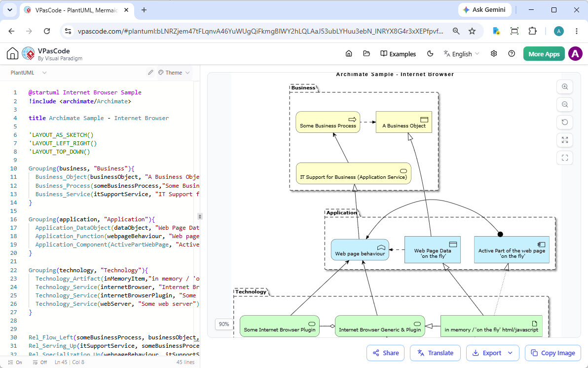Click the Ln 45 | Col 8 indicator
The image size is (588, 368).
tap(70, 363)
